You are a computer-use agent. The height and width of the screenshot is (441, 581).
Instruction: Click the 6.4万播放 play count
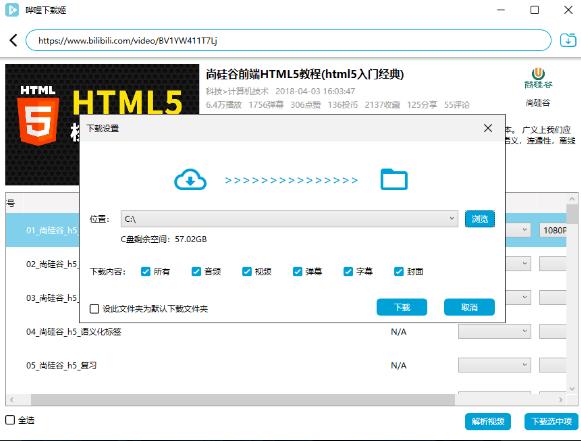click(224, 105)
